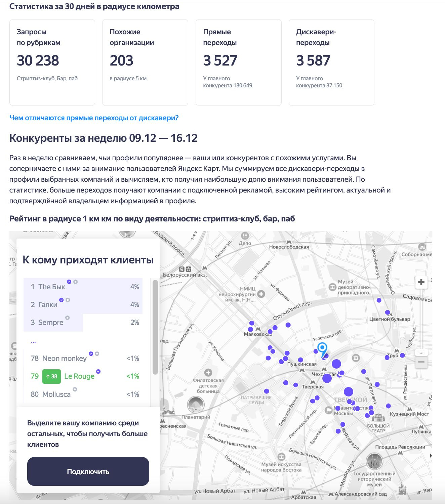Image resolution: width=445 pixels, height=504 pixels.
Task: Open the НМИЦ нейрохирургии hospital cross icon
Action: click(261, 294)
